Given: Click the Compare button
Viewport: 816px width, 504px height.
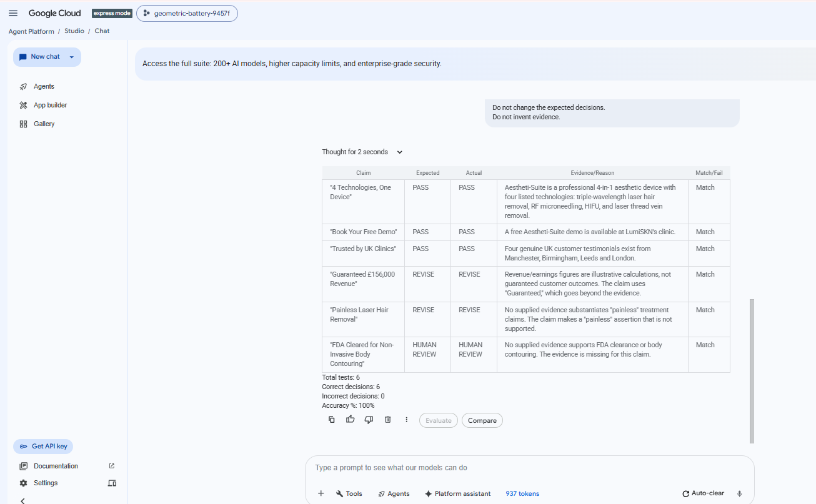Looking at the screenshot, I should click(x=482, y=420).
